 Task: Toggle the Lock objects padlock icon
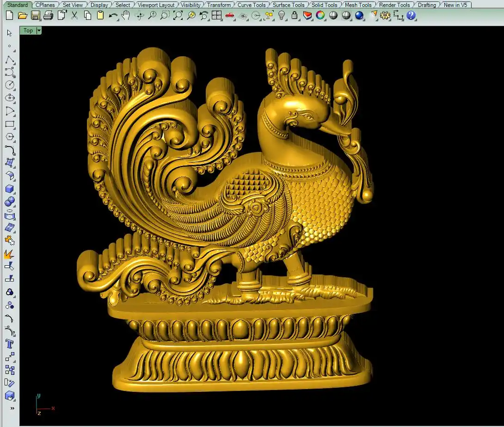pos(295,16)
